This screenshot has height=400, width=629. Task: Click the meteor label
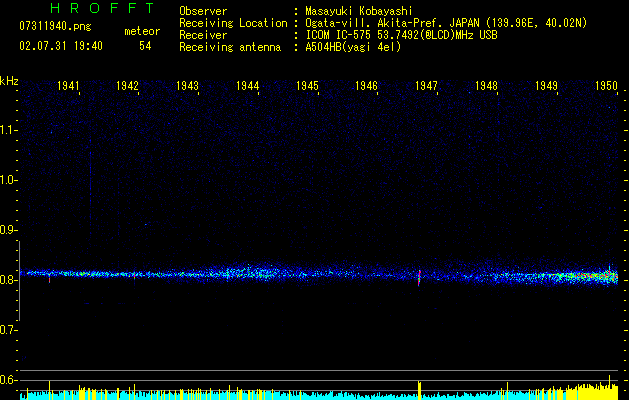142,31
